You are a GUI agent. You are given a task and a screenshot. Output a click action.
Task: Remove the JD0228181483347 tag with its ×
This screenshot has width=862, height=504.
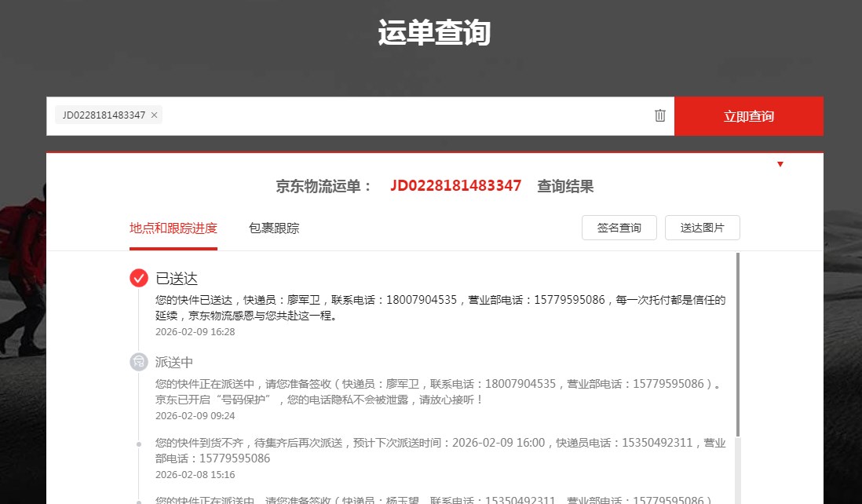point(154,115)
